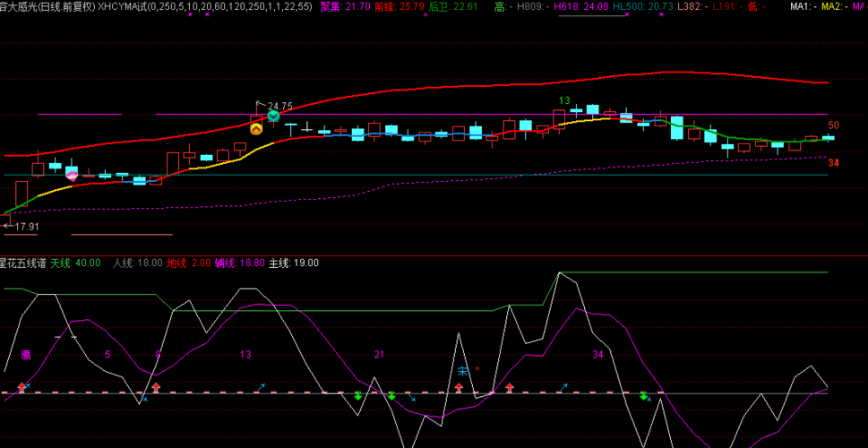Image resolution: width=868 pixels, height=448 pixels.
Task: Click the red up arrow under the cyan 宋 label
Action: click(x=459, y=387)
